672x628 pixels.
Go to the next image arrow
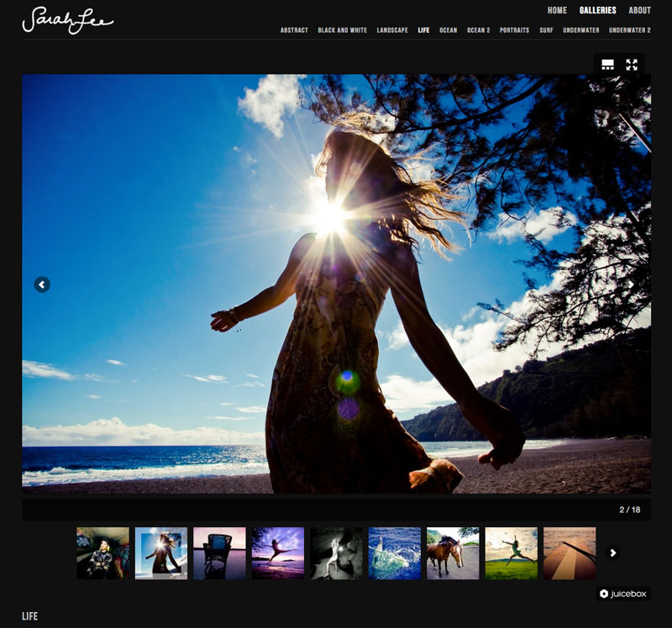(x=631, y=285)
